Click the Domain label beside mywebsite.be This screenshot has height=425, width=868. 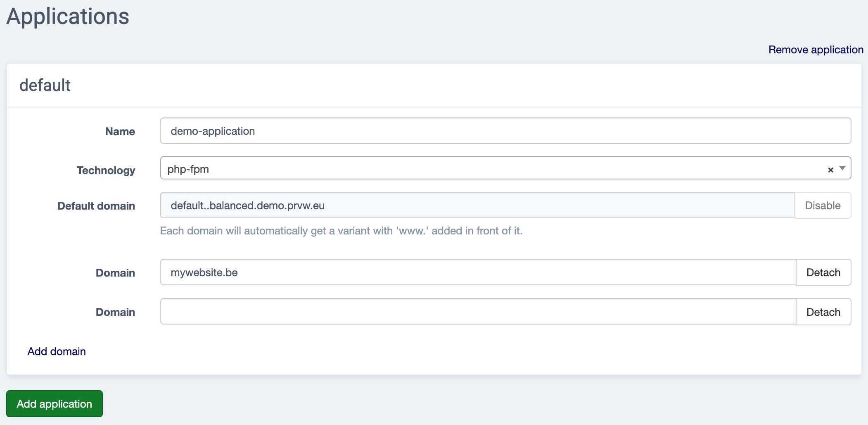click(115, 273)
